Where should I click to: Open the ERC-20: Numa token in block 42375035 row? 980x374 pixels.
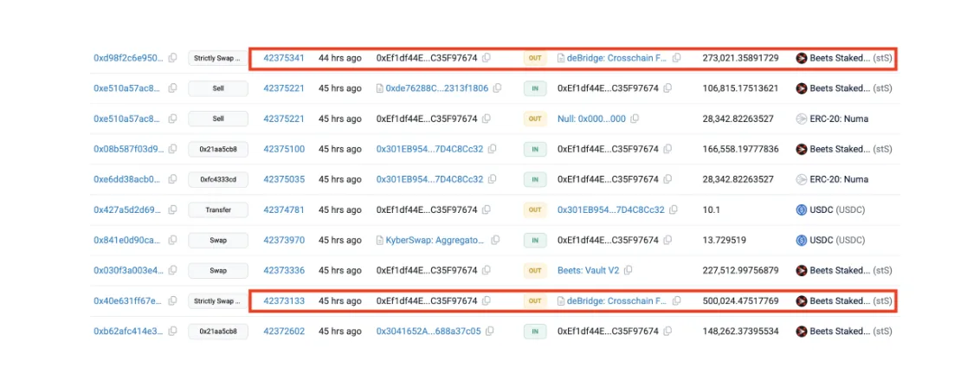pos(832,179)
